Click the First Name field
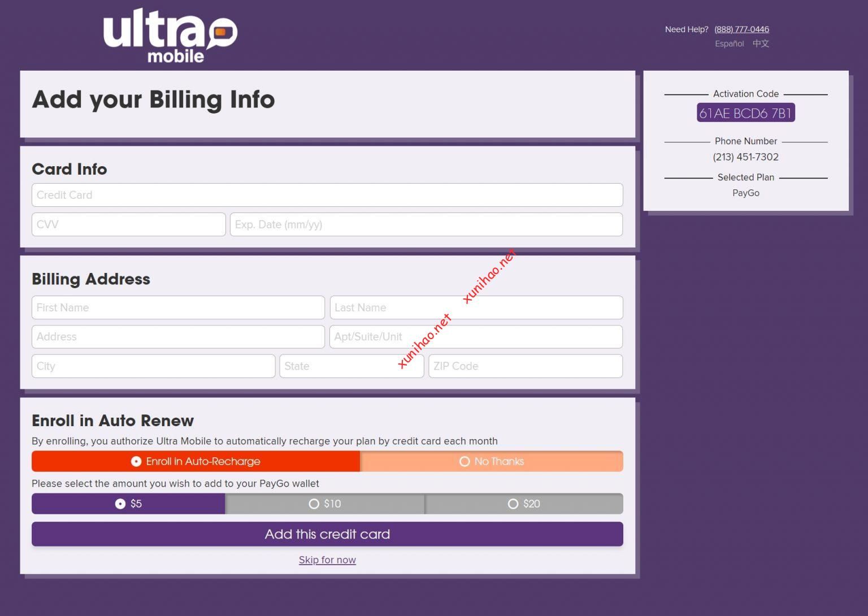Screen dimensions: 868x616 (x=178, y=307)
